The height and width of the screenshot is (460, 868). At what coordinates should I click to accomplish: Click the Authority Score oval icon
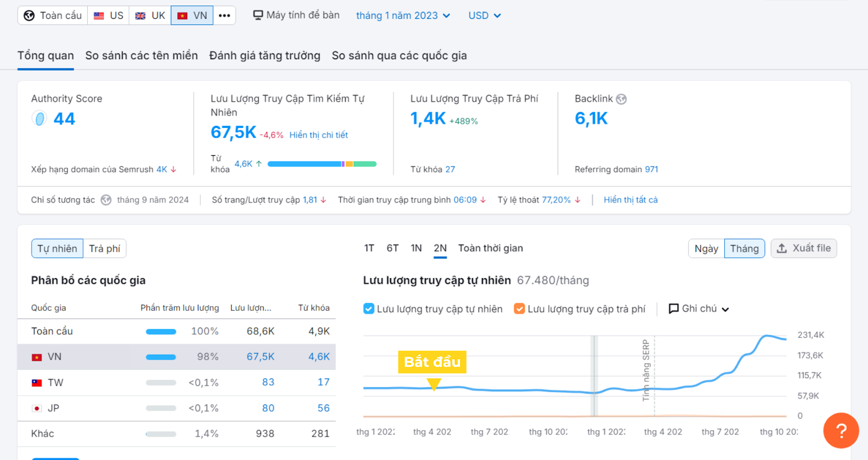pos(40,119)
